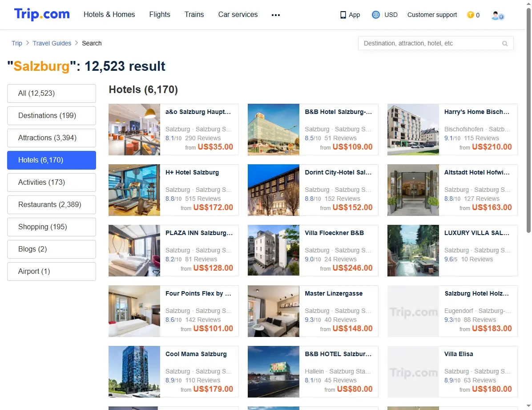The width and height of the screenshot is (532, 410).
Task: Click the US$35.00 price
Action: 215,147
